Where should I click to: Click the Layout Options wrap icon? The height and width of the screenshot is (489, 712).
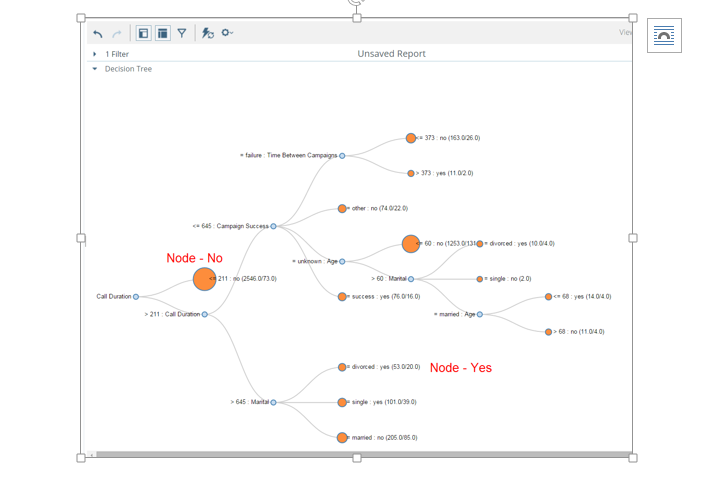[664, 35]
